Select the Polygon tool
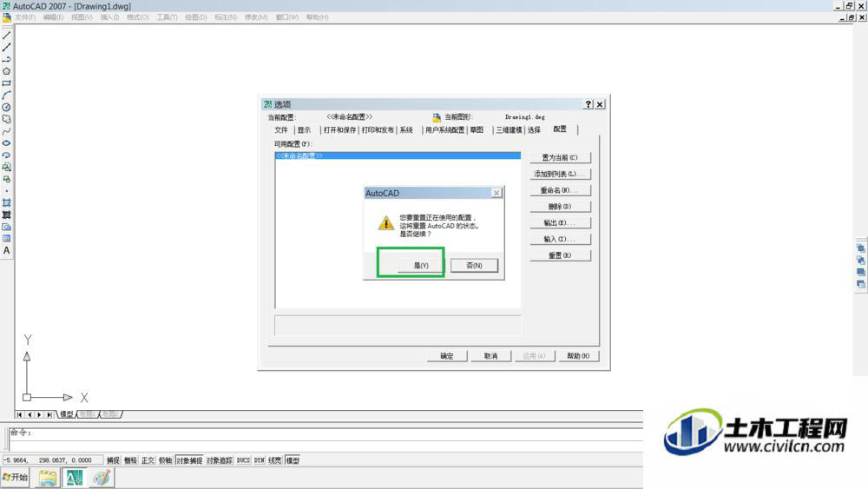 (x=7, y=71)
